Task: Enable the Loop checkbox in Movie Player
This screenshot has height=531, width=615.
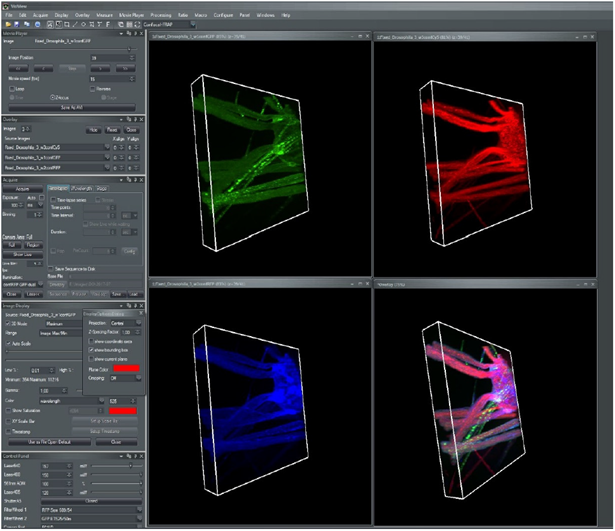Action: (x=13, y=88)
